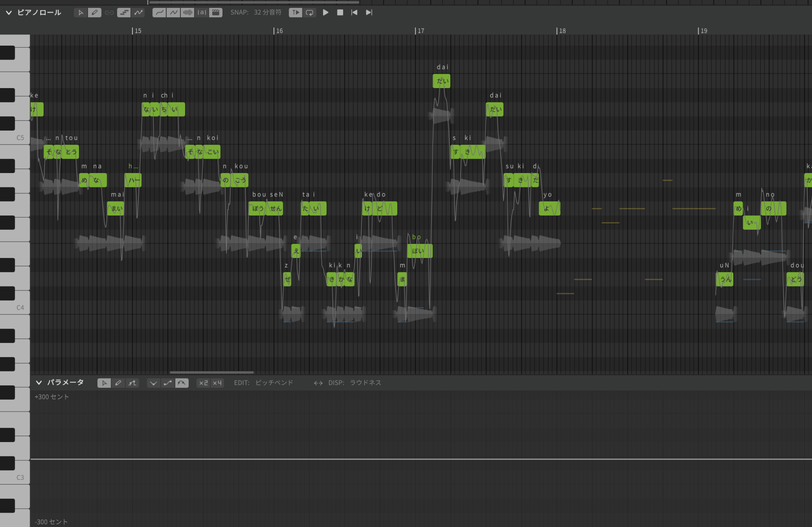Toggle the waveform display icon

(x=188, y=13)
